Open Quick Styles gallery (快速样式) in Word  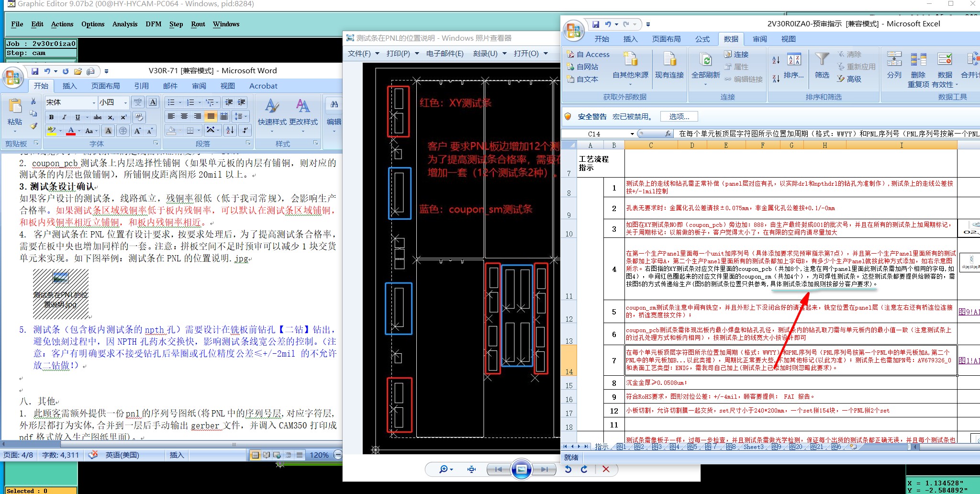tap(272, 115)
